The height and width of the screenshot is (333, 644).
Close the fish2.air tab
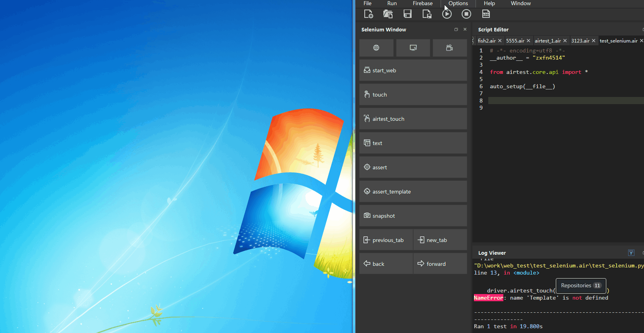(500, 41)
